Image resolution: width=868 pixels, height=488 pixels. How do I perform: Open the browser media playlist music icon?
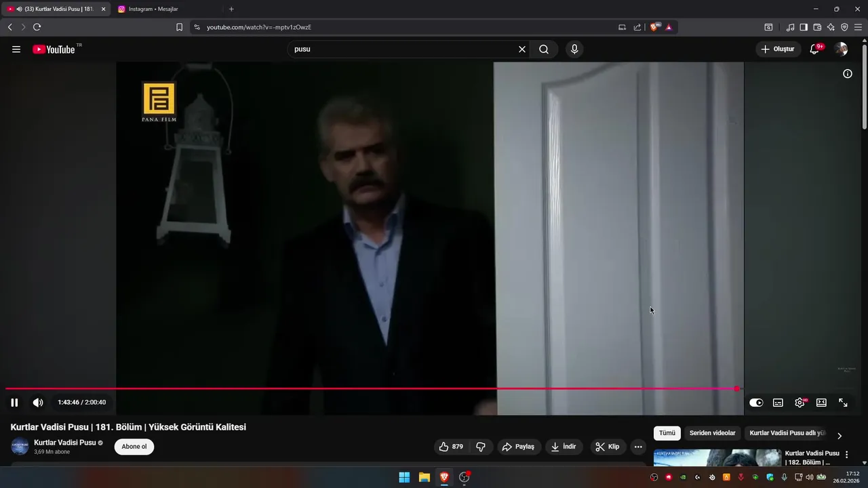coord(790,27)
